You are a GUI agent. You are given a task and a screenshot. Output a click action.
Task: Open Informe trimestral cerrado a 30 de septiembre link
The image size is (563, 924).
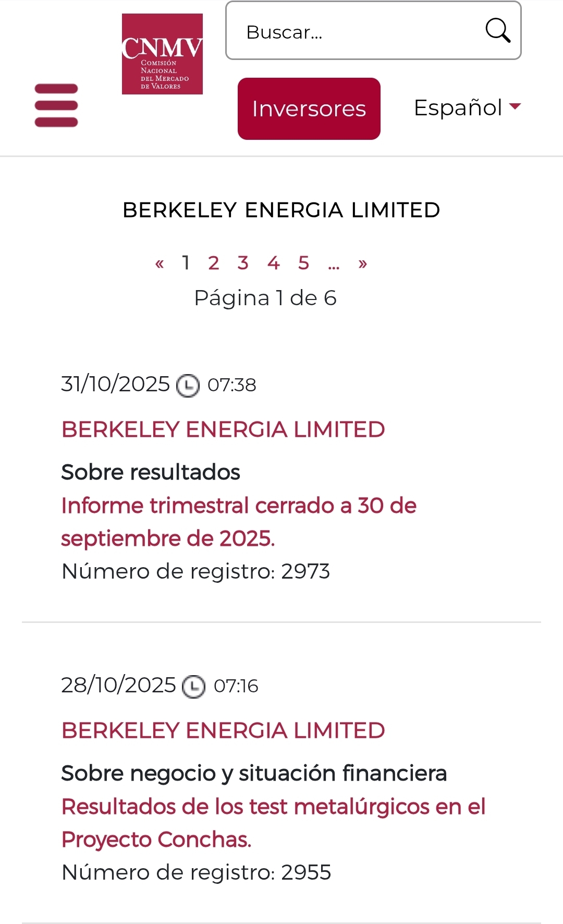tap(239, 522)
